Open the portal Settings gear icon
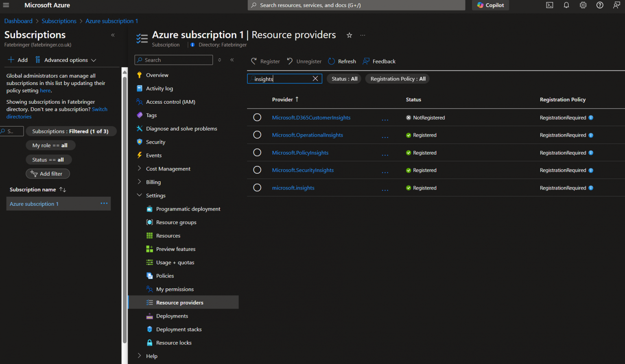 click(583, 5)
